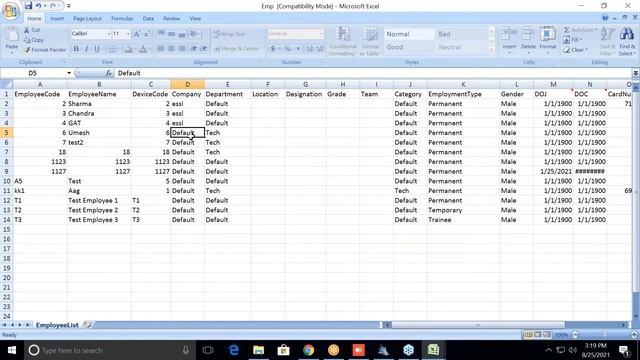Customize Quick Access Toolbar dropdown

69,6
